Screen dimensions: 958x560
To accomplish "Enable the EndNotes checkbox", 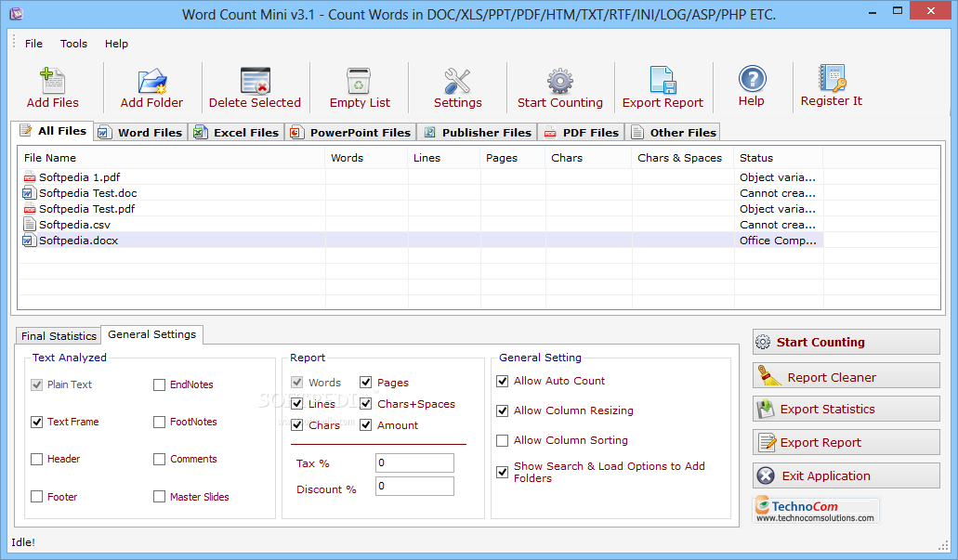I will (x=160, y=384).
